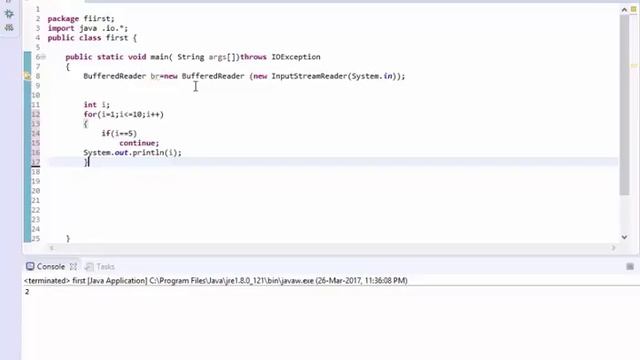Click the gear-shaped icon in the left sidebar
The image size is (640, 360).
click(9, 14)
